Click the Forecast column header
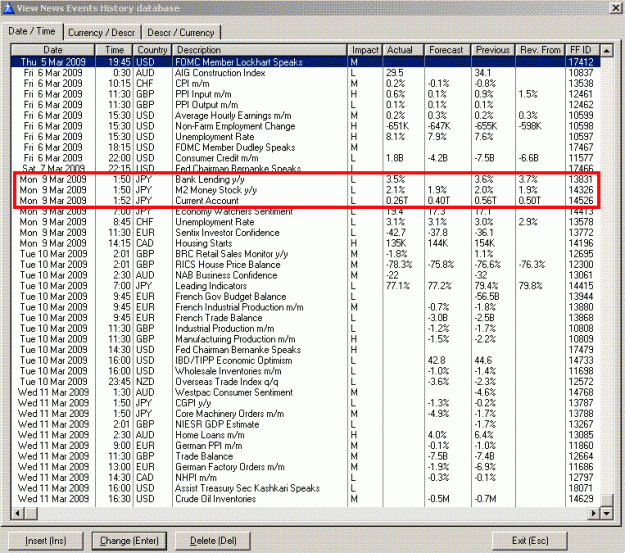Screen dimensions: 625x553 click(x=447, y=50)
